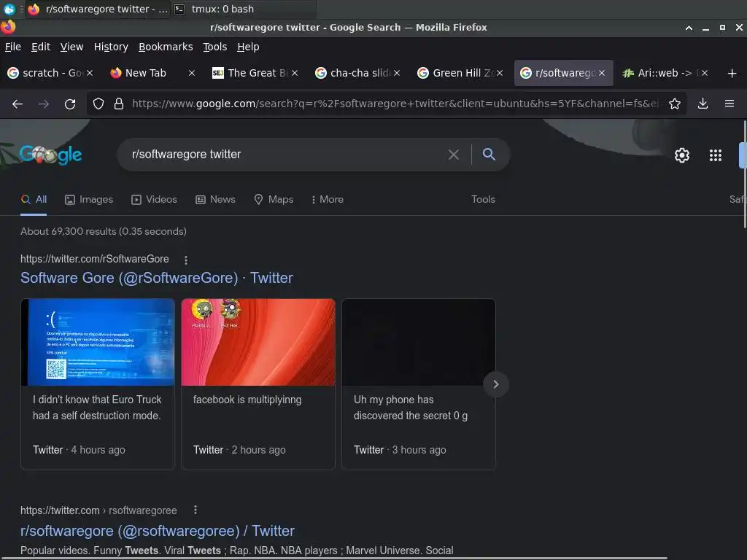This screenshot has height=560, width=747.
Task: Reload the current page
Action: pyautogui.click(x=70, y=104)
